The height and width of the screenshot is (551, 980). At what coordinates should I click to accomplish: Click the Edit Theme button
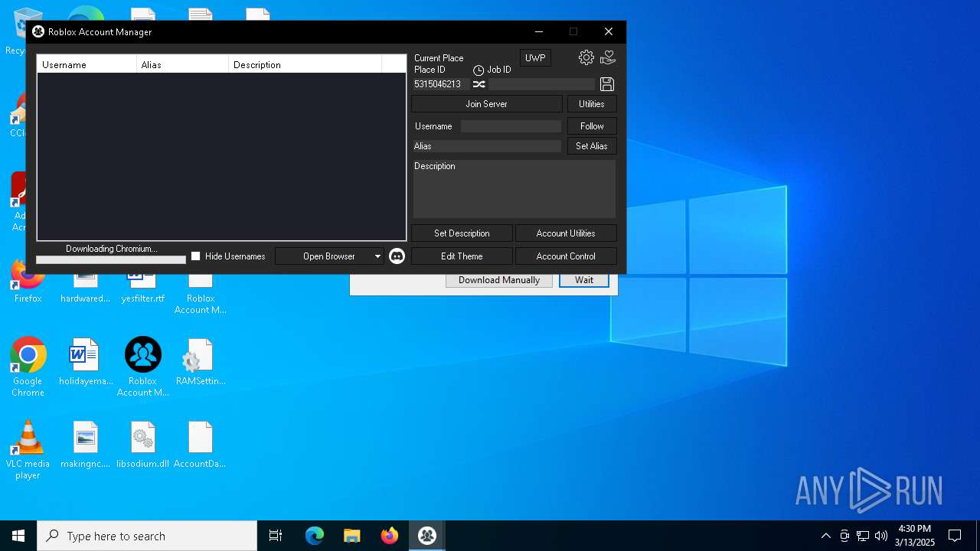click(462, 256)
